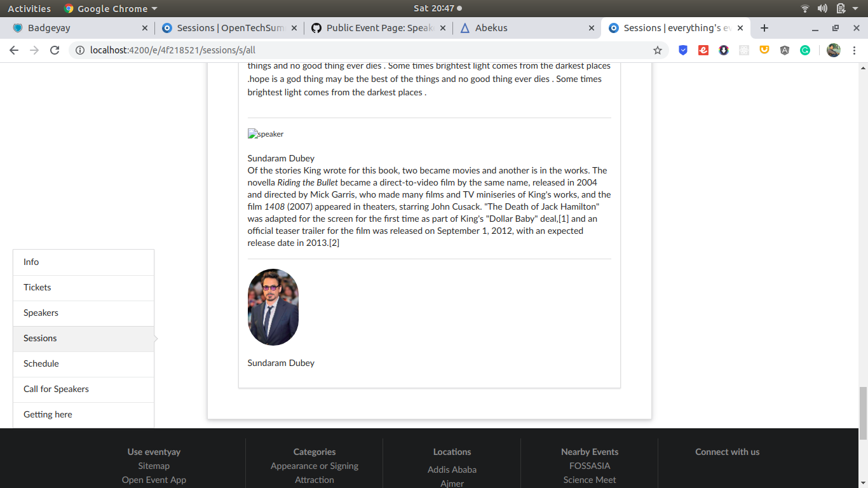Select the Sessions sidebar item
868x488 pixels.
tap(83, 339)
